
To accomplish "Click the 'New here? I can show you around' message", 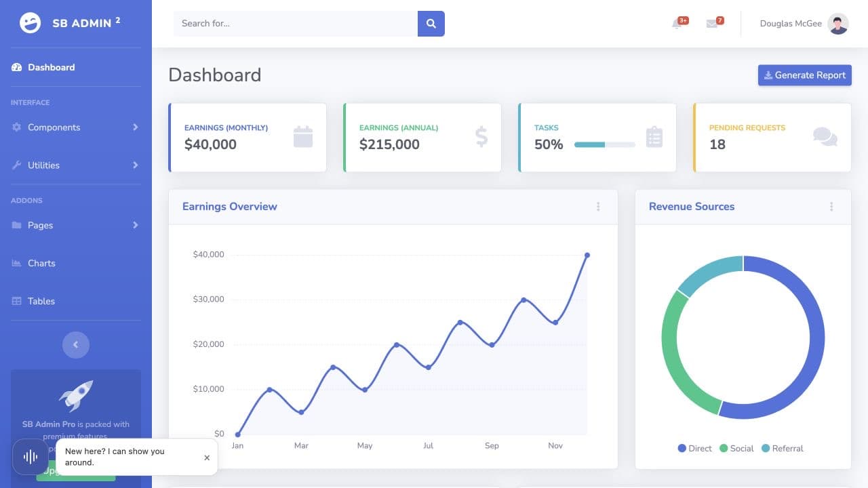I will (x=115, y=457).
